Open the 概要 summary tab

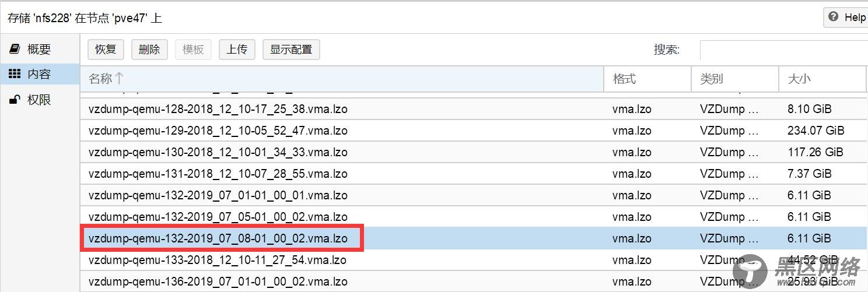tap(38, 49)
